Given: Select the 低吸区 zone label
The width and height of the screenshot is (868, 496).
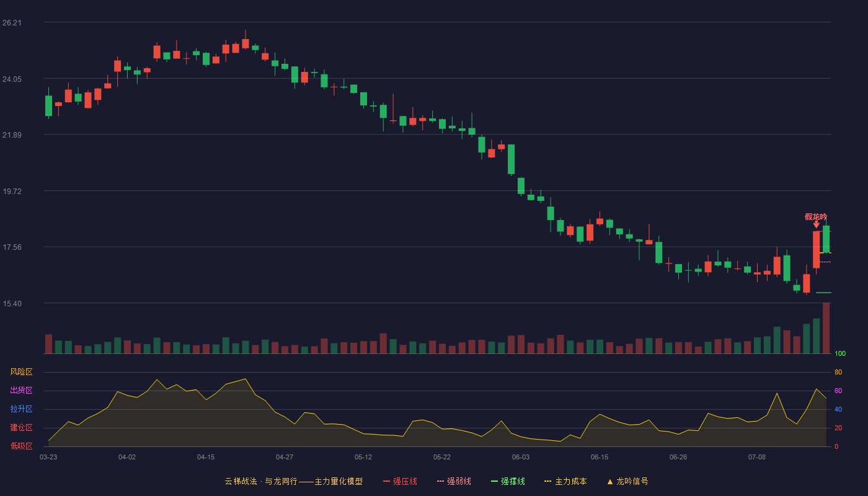Looking at the screenshot, I should click(x=21, y=446).
